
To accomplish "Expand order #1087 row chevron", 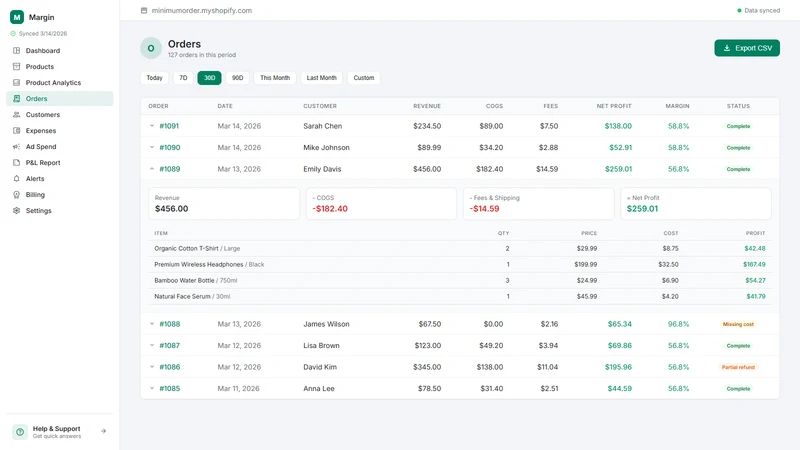I will pos(152,345).
